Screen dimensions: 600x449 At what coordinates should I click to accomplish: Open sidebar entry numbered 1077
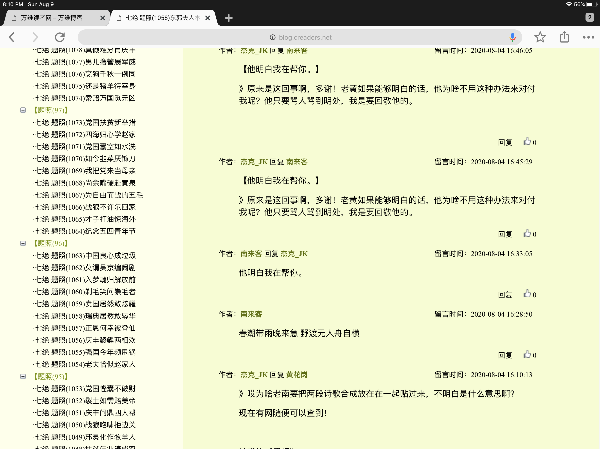(x=85, y=62)
